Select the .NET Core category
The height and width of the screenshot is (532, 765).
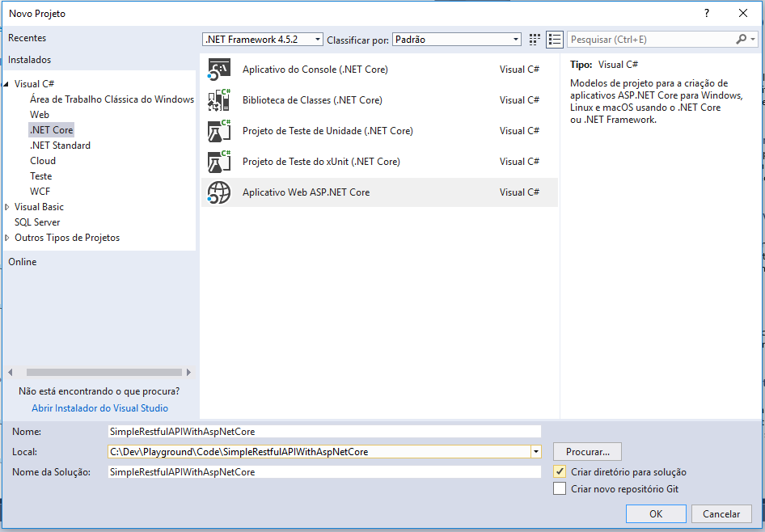coord(51,129)
